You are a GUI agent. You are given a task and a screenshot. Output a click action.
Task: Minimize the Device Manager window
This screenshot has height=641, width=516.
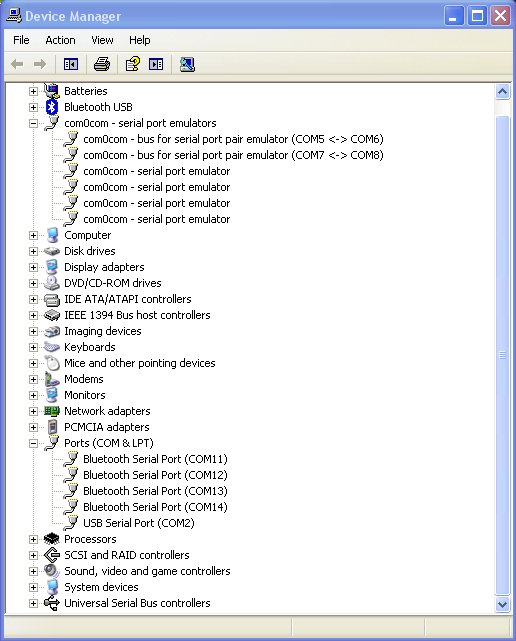pos(453,16)
